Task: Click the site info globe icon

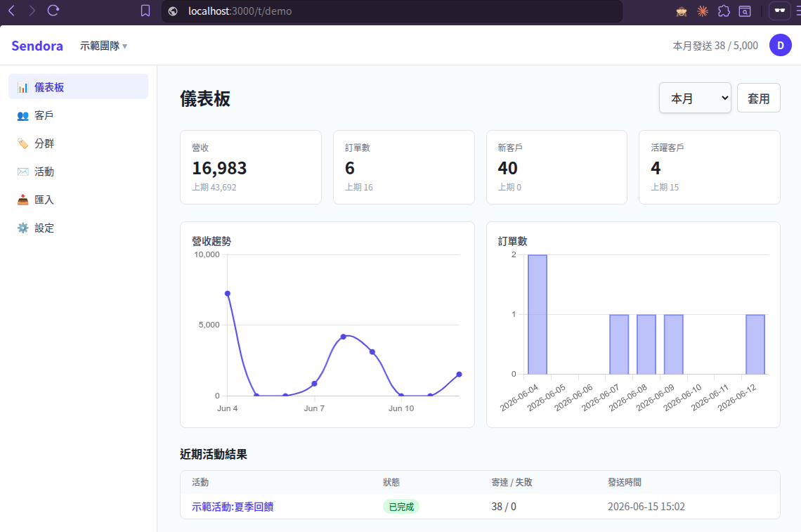Action: (173, 11)
